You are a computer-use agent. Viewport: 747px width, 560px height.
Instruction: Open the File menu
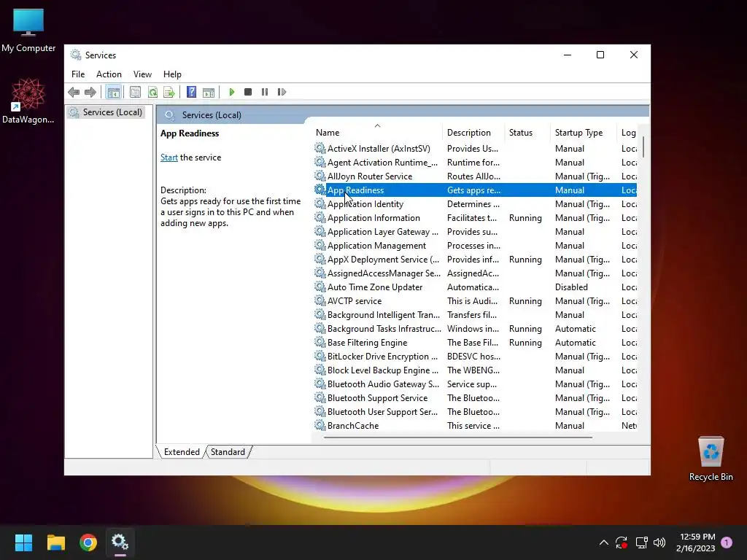pos(78,74)
